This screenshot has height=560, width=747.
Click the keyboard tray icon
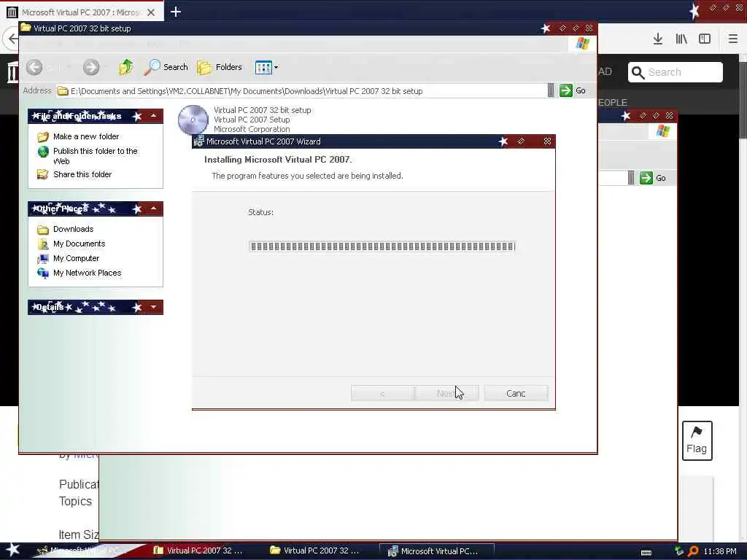click(646, 553)
